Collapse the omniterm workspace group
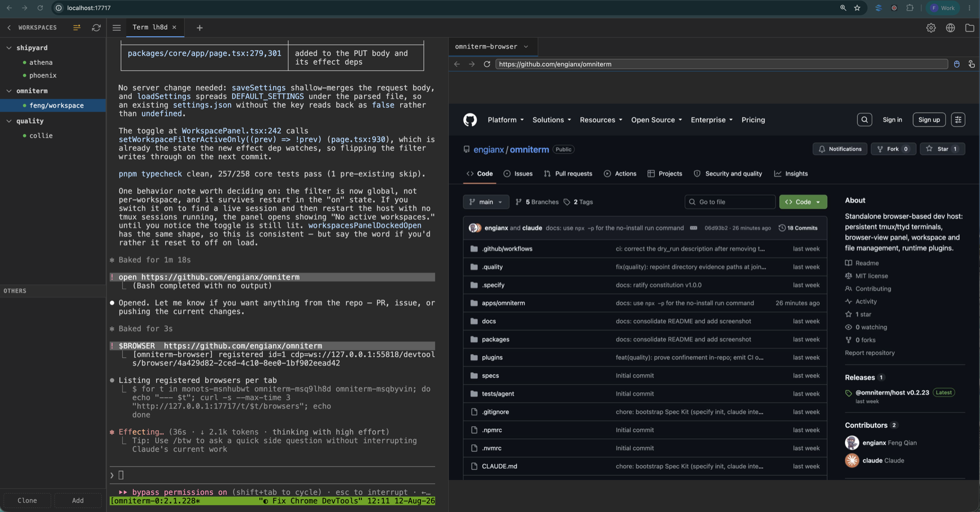The height and width of the screenshot is (512, 980). point(9,91)
